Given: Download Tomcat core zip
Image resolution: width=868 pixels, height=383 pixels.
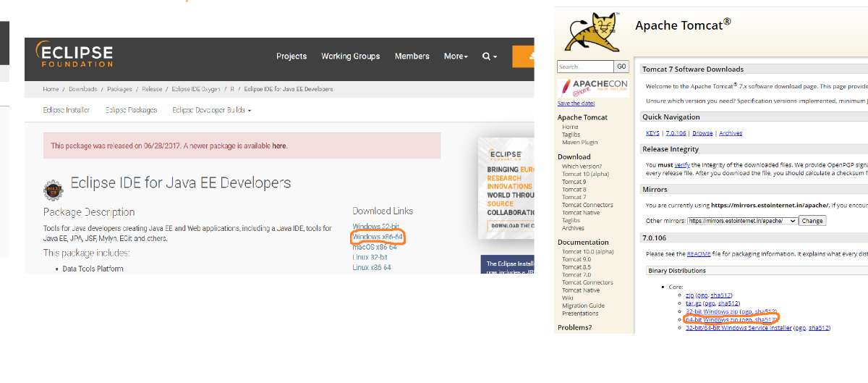Looking at the screenshot, I should (x=689, y=295).
